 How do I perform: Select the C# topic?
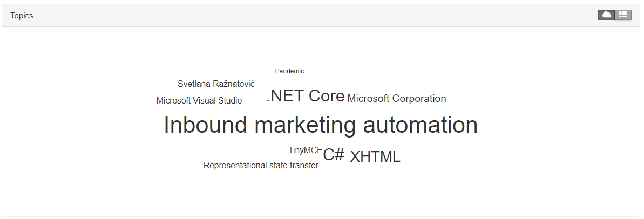coord(334,155)
